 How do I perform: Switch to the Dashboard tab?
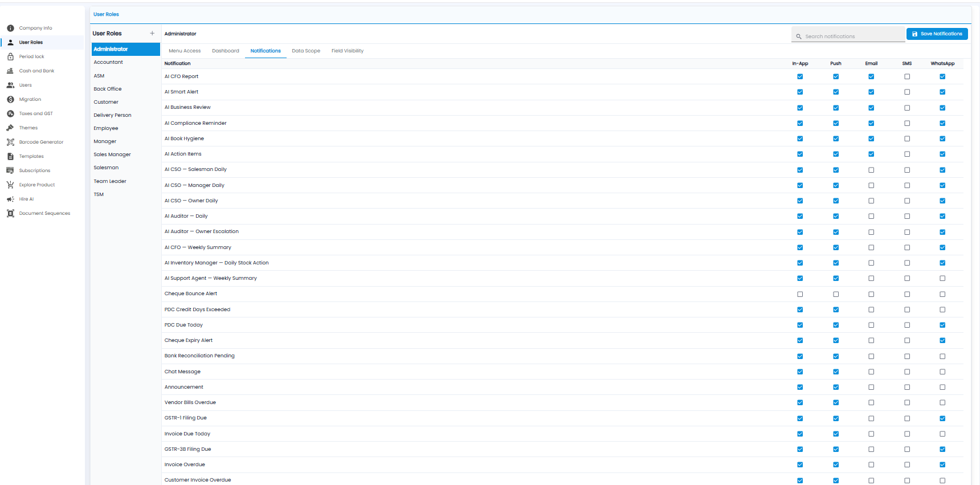click(226, 51)
